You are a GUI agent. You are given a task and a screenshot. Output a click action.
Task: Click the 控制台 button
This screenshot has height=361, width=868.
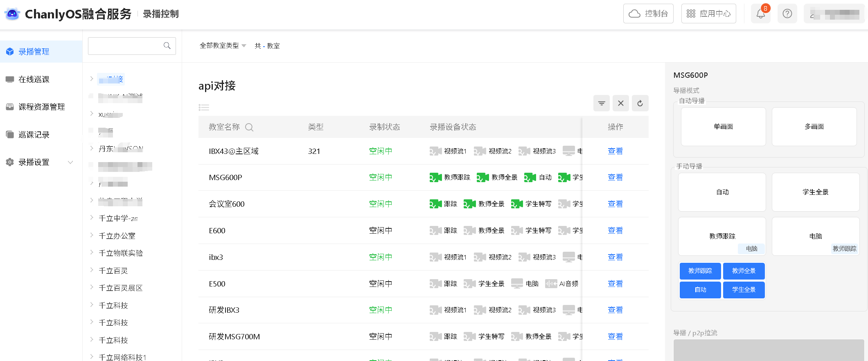pyautogui.click(x=648, y=14)
